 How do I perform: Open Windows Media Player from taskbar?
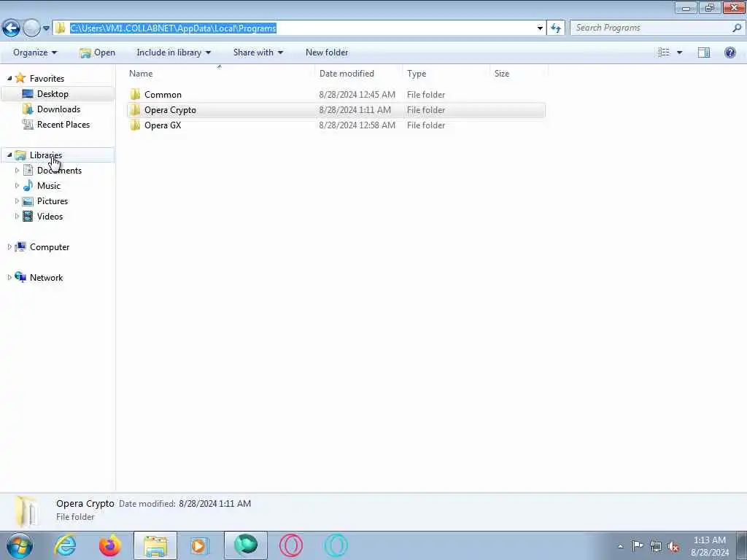(x=200, y=545)
